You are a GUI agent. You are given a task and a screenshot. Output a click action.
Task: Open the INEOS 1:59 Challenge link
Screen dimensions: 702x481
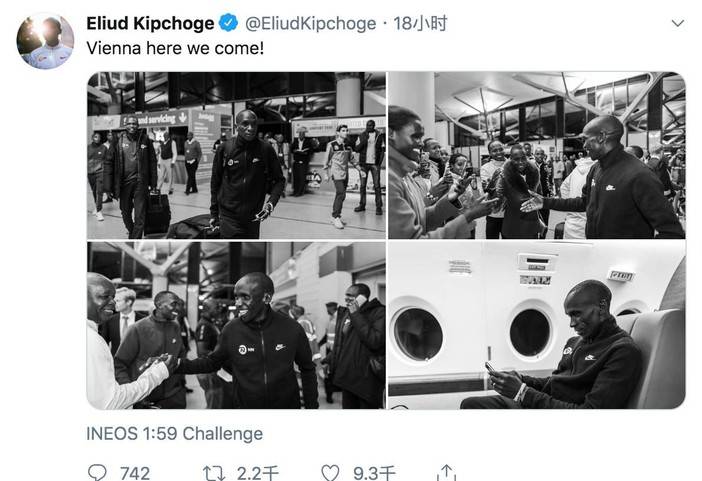click(x=175, y=434)
